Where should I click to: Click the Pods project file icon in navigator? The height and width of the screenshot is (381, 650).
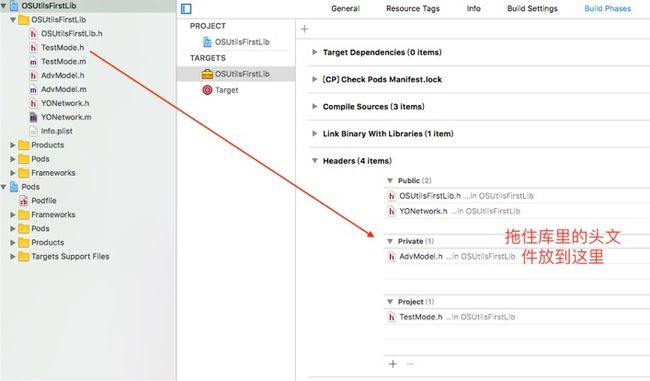[x=14, y=187]
